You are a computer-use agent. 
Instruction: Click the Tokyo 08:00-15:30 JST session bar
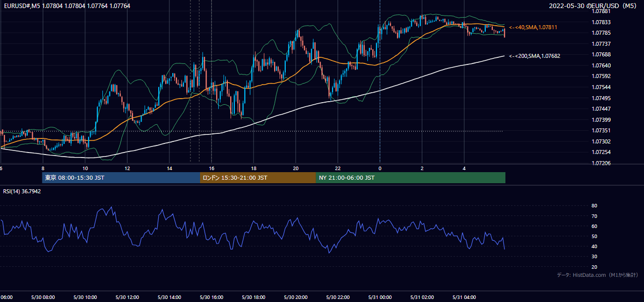click(x=121, y=178)
